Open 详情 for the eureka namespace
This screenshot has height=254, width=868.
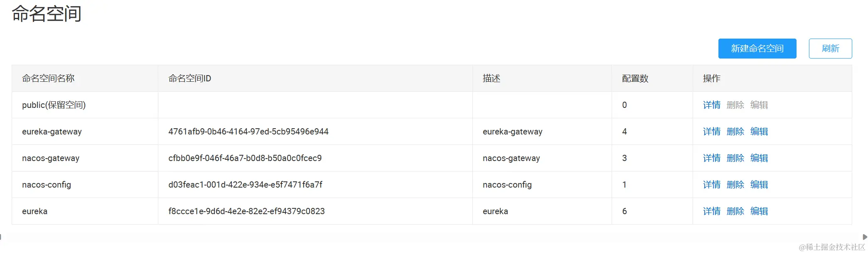[x=711, y=211]
